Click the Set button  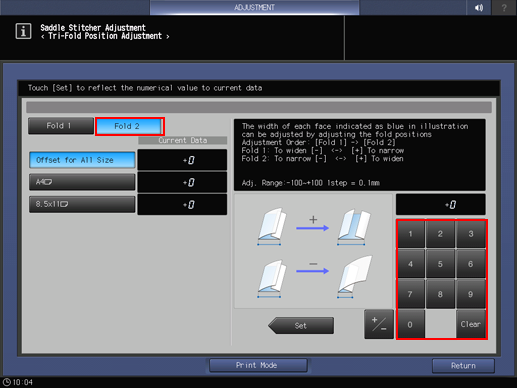click(x=301, y=326)
